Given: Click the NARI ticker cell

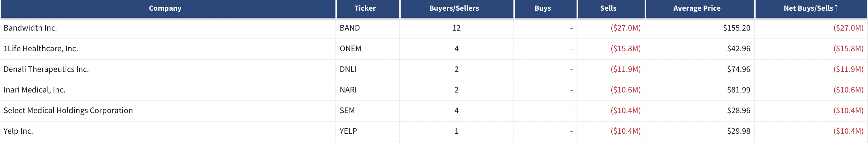Looking at the screenshot, I should (368, 90).
